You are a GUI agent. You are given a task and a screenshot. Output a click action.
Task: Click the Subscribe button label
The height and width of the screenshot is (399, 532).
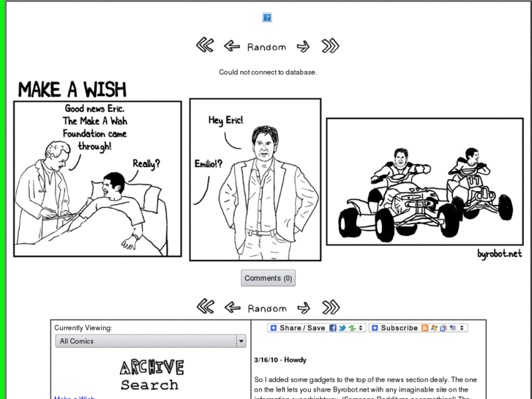click(x=399, y=328)
